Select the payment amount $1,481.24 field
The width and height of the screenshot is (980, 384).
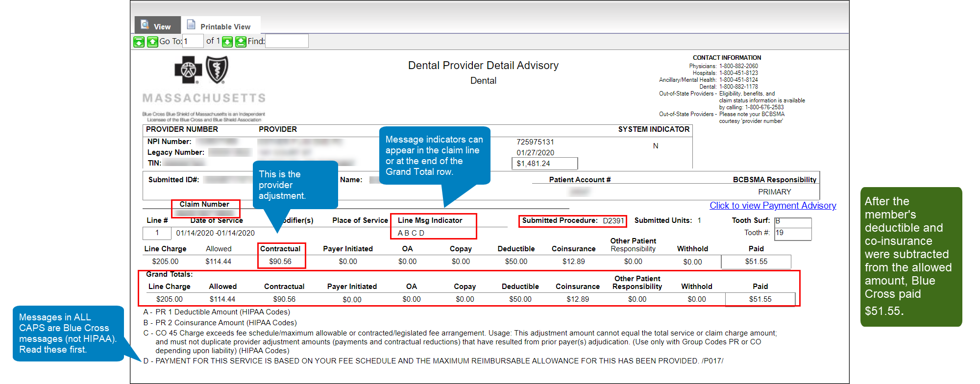pyautogui.click(x=545, y=164)
